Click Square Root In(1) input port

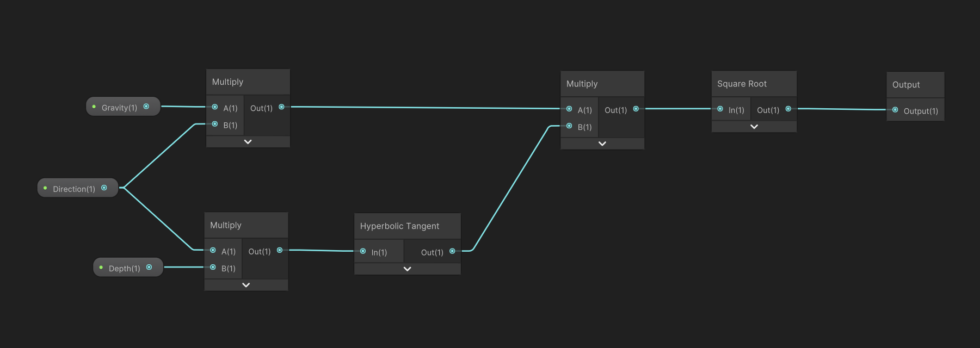pos(720,109)
